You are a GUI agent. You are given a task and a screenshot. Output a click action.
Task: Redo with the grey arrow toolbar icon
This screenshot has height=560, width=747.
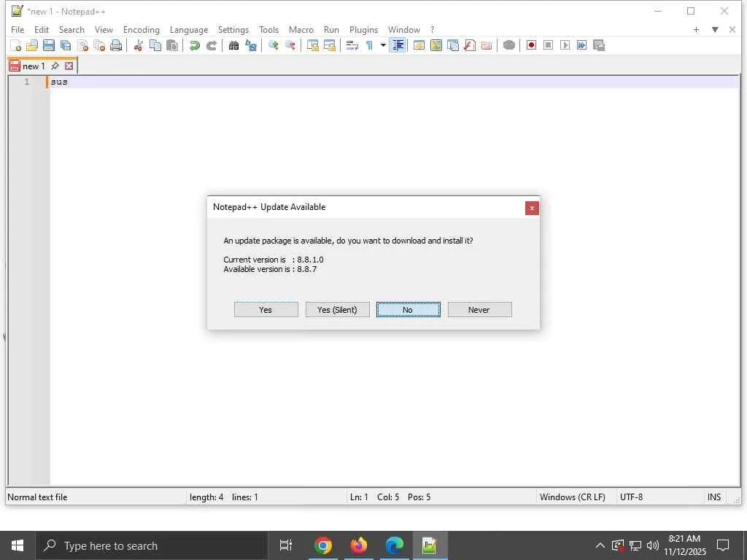click(x=211, y=46)
